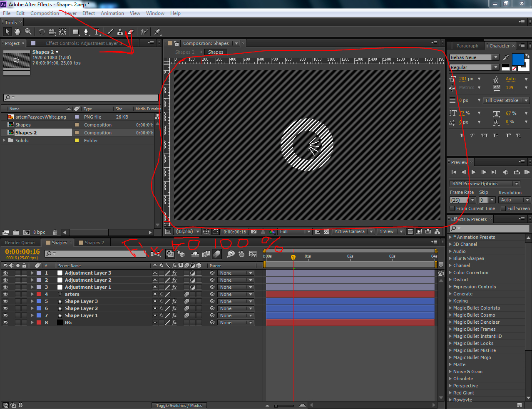Select the Unified Camera tool
The width and height of the screenshot is (532, 409).
[52, 32]
